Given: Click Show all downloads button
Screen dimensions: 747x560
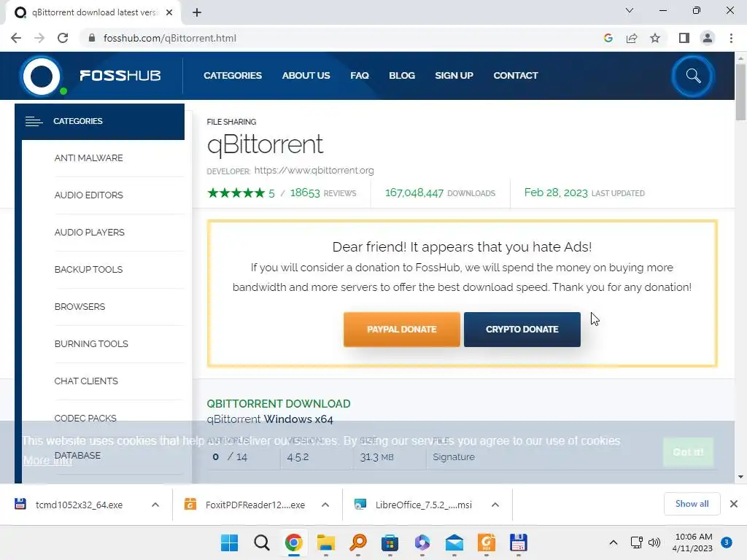Looking at the screenshot, I should pyautogui.click(x=692, y=504).
